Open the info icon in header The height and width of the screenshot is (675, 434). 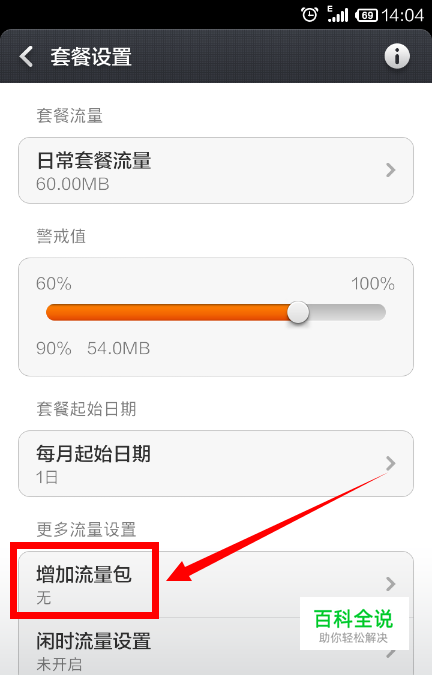pos(397,56)
